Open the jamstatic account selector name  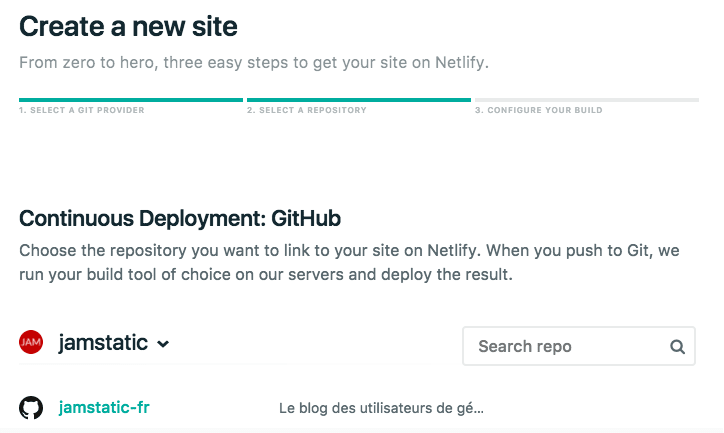pyautogui.click(x=103, y=343)
